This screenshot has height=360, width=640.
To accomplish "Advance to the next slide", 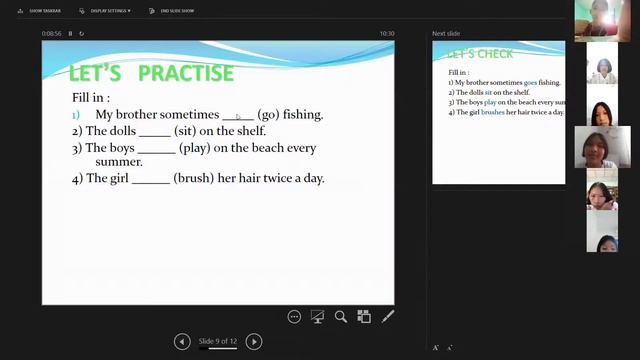I will click(x=254, y=342).
